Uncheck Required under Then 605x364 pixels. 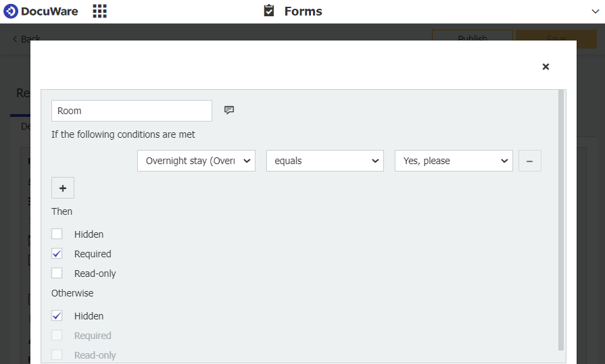[57, 254]
